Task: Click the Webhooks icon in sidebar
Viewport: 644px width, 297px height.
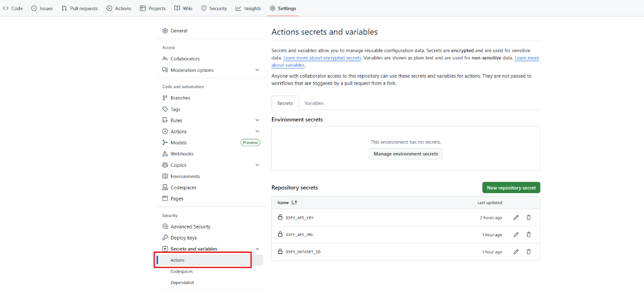Action: tap(165, 154)
